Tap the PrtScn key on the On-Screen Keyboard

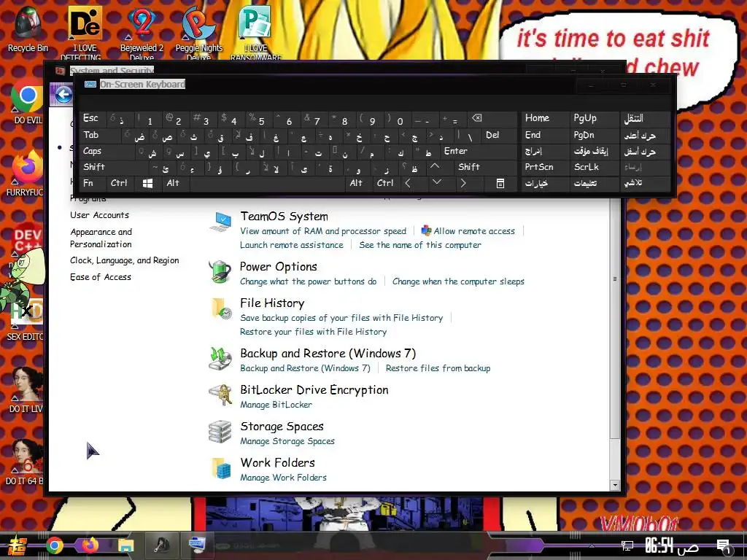(545, 167)
